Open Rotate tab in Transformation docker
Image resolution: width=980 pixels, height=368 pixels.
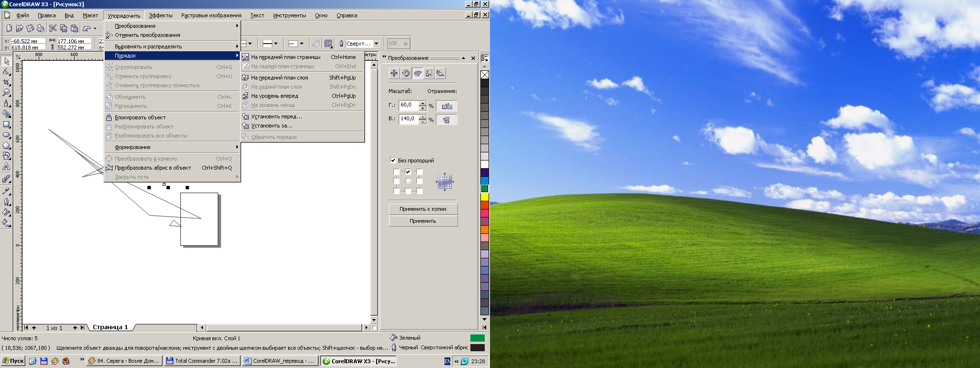(406, 73)
